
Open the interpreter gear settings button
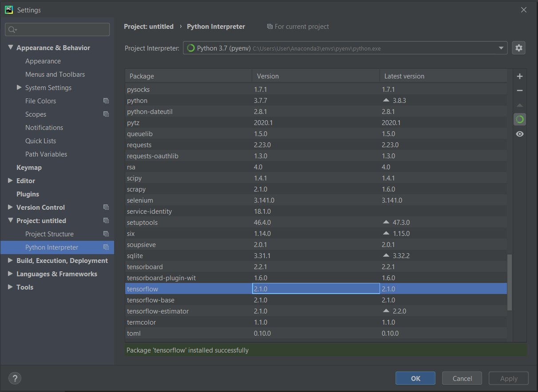pyautogui.click(x=518, y=48)
